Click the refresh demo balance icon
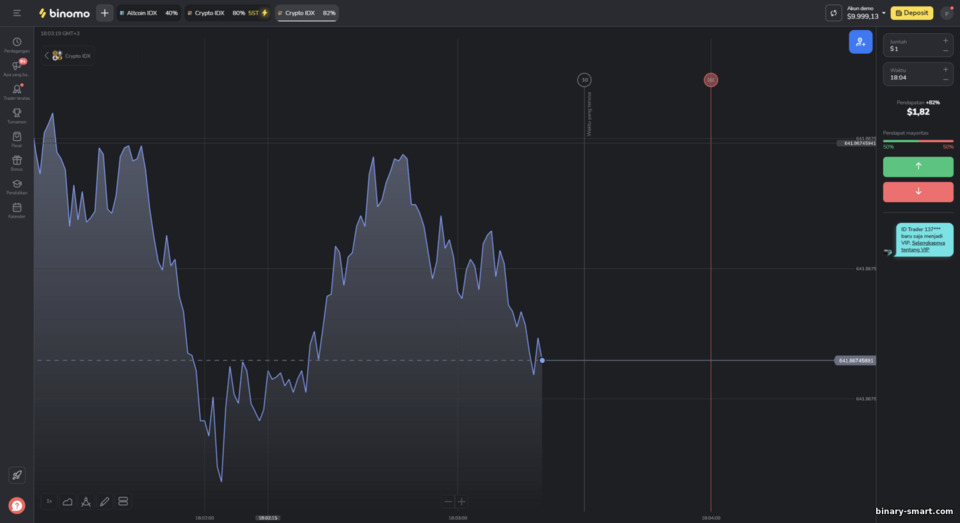960x523 pixels. (x=833, y=13)
